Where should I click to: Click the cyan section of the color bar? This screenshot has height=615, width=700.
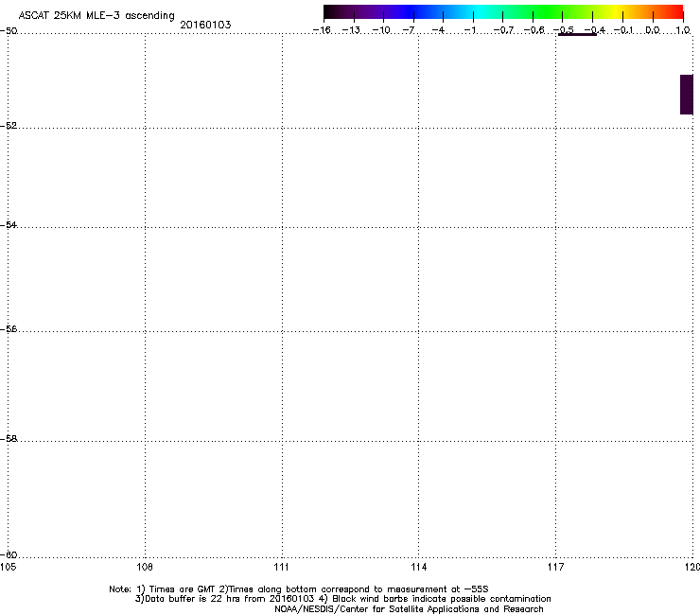478,11
